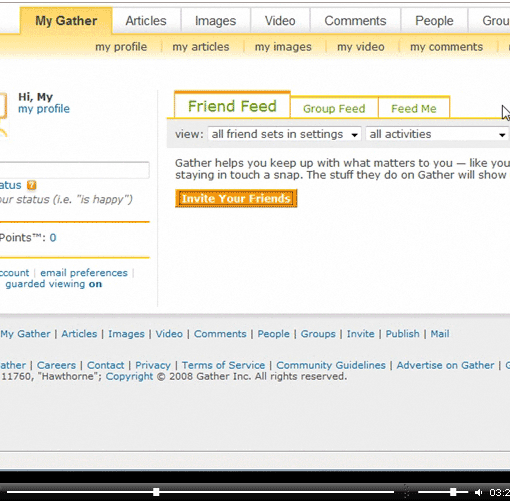The width and height of the screenshot is (510, 504).
Task: Open the my articles submenu link
Action: (201, 47)
